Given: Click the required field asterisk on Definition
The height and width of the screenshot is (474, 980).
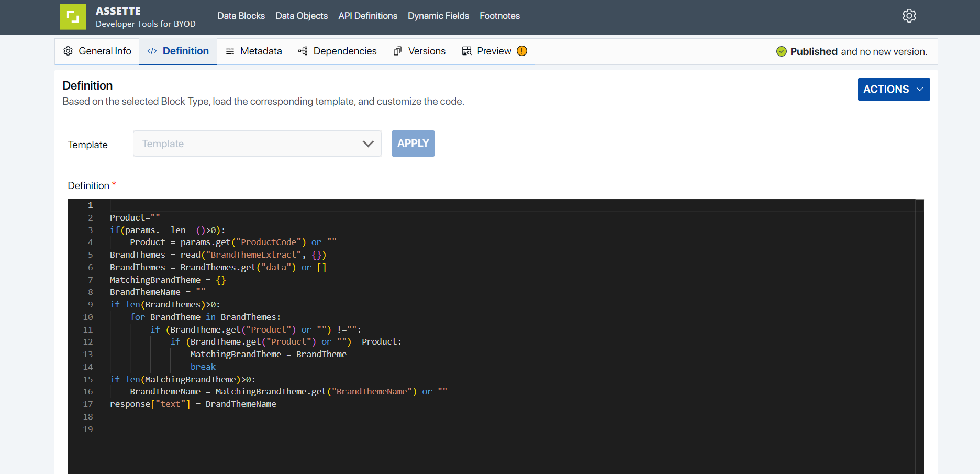Looking at the screenshot, I should [x=114, y=184].
